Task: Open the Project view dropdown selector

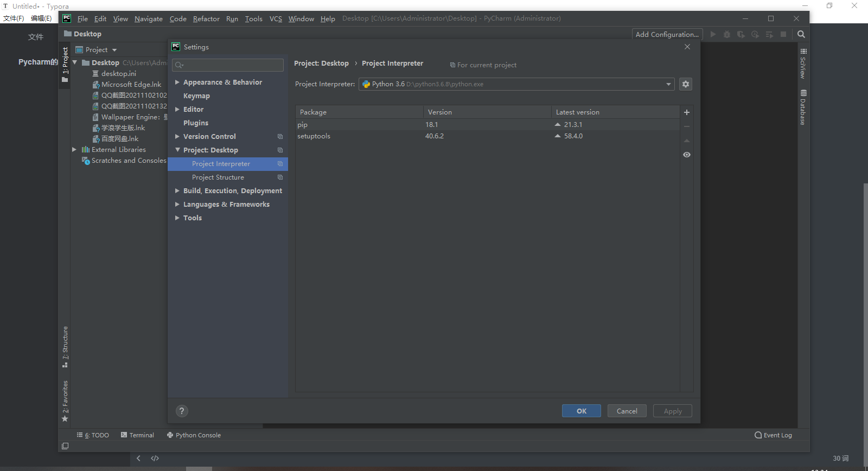Action: [96, 50]
